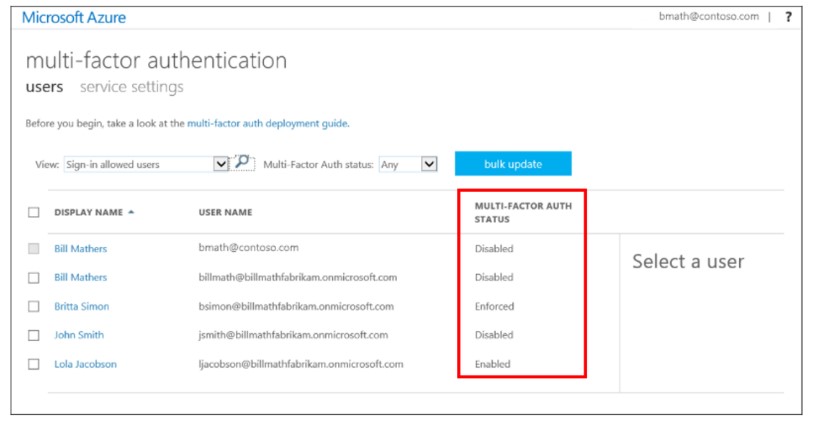Open the Lola Jacobson user link
Screen dimensions: 816x428
click(85, 364)
